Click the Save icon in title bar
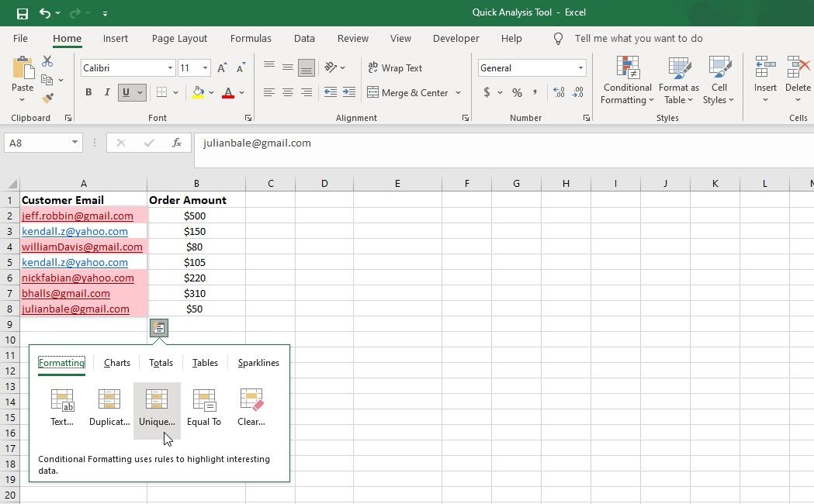 [x=23, y=13]
